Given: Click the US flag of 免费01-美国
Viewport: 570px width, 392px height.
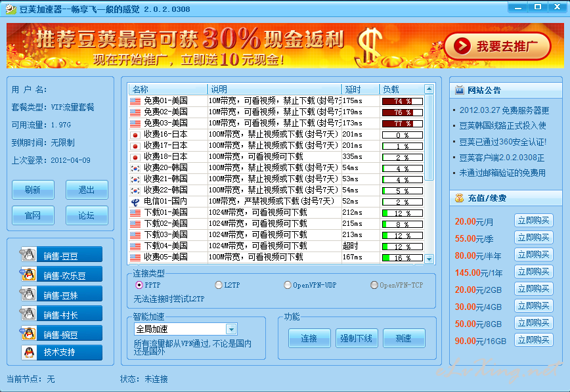Looking at the screenshot, I should (x=135, y=101).
